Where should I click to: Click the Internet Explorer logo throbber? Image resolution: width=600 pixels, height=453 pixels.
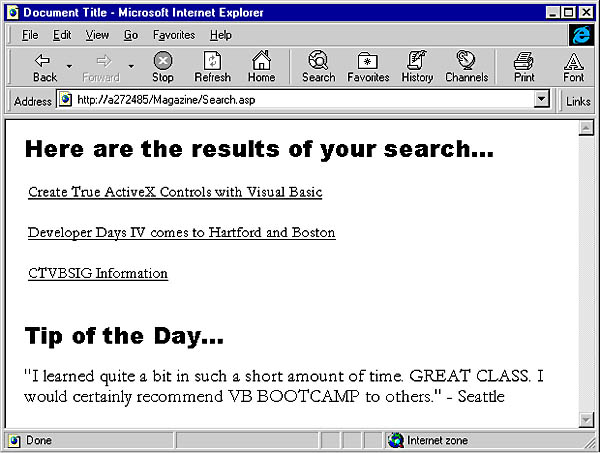(581, 35)
